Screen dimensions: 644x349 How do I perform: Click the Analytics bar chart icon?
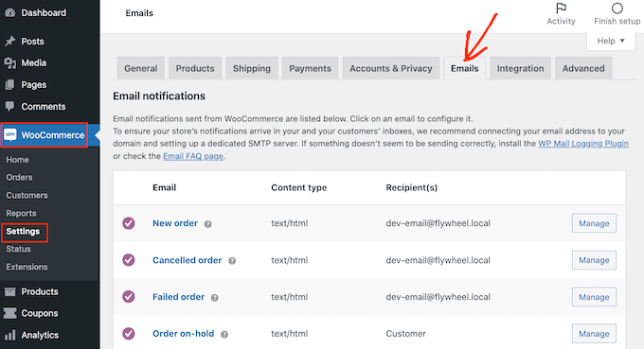tap(9, 335)
